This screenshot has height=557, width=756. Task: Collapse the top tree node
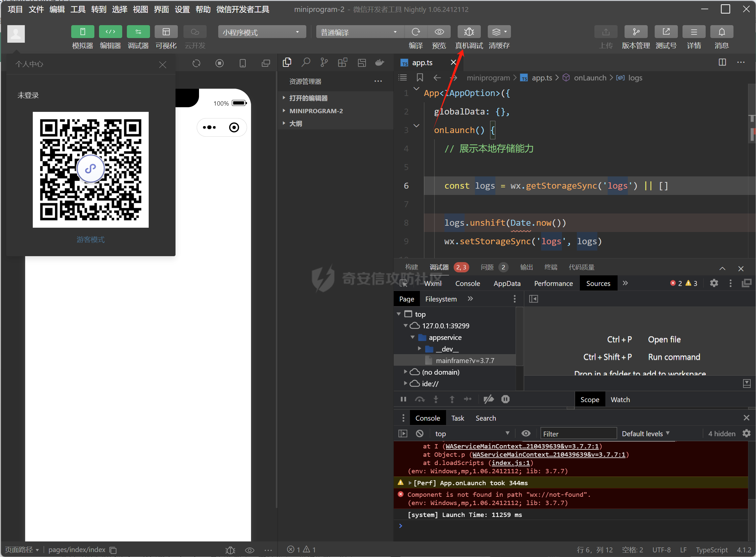[x=398, y=314]
